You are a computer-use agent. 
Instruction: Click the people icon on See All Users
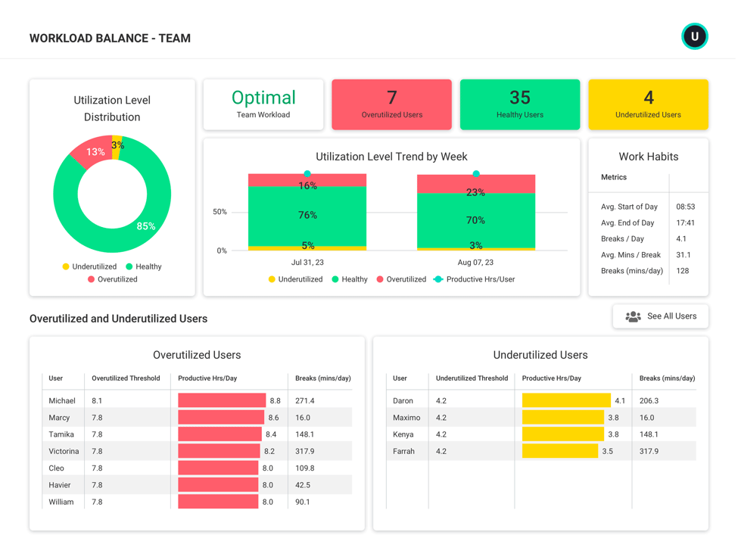coord(635,316)
